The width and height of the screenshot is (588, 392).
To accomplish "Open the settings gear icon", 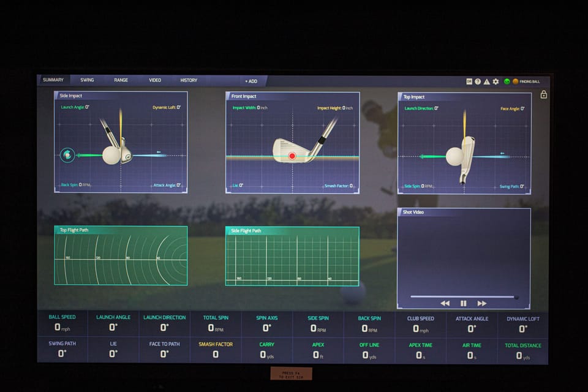I will [495, 81].
